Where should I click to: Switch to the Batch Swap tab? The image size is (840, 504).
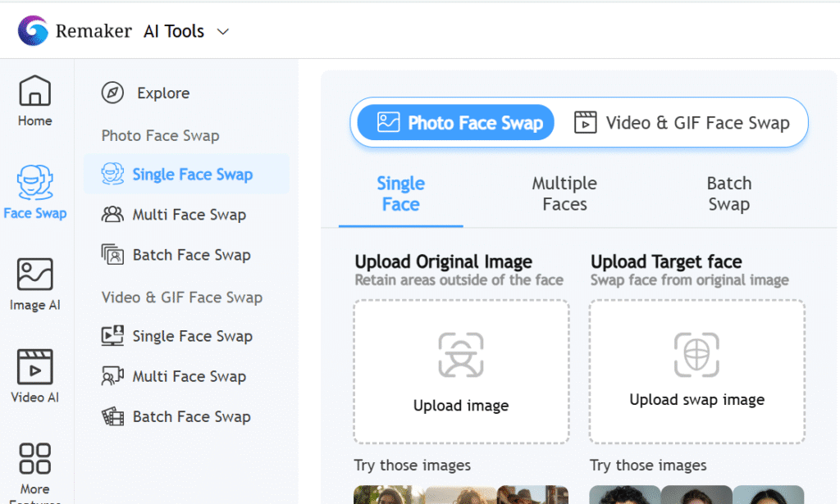point(729,194)
